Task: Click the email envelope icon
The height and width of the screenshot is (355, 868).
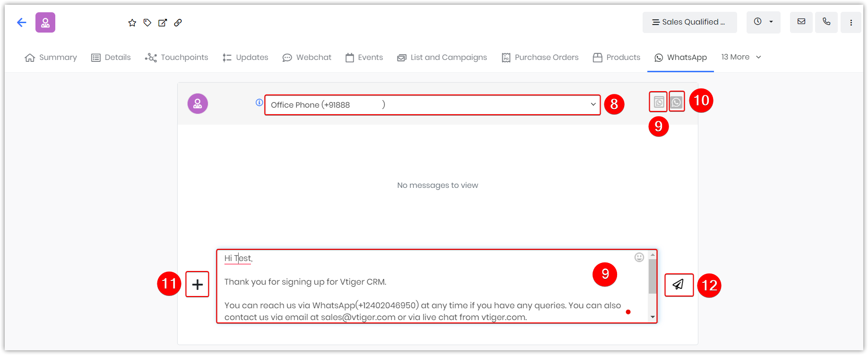Action: coord(801,22)
